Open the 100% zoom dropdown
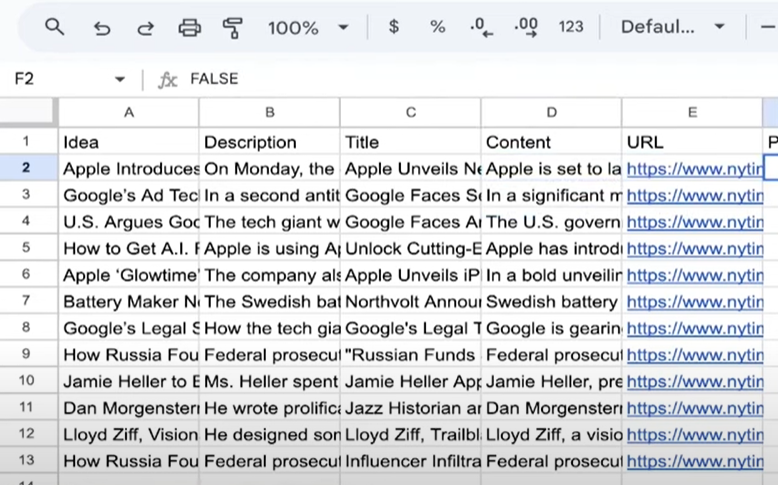778x485 pixels. (307, 27)
